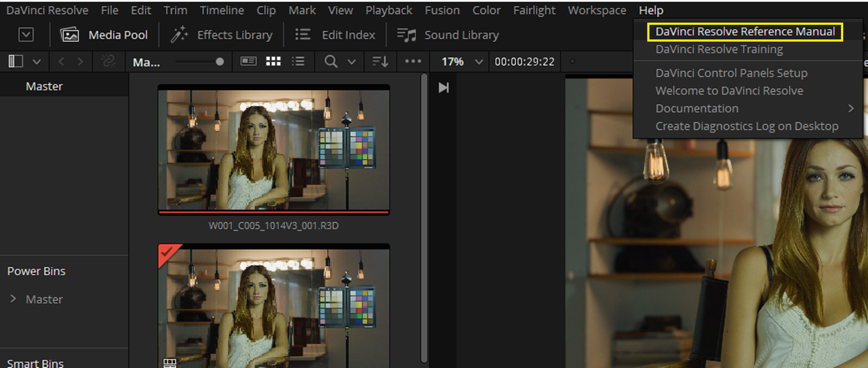868x368 pixels.
Task: Expand the bin list view options arrow
Action: 37,62
